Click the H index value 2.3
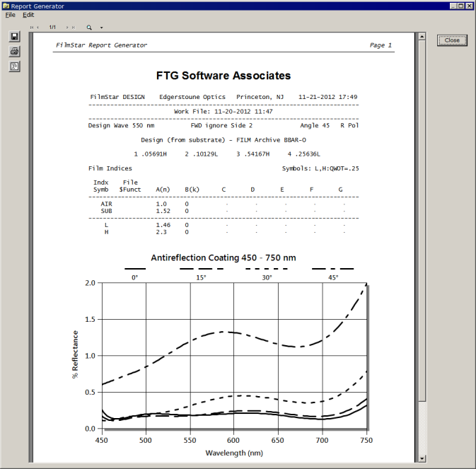The width and height of the screenshot is (476, 469). 161,232
